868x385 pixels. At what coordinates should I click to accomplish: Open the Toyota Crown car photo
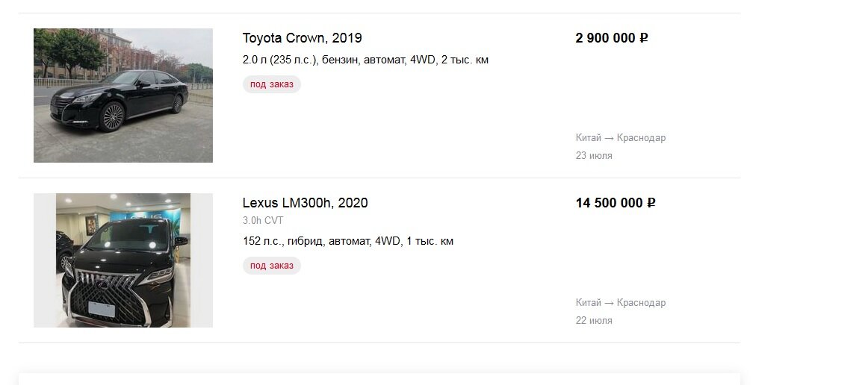pos(123,96)
